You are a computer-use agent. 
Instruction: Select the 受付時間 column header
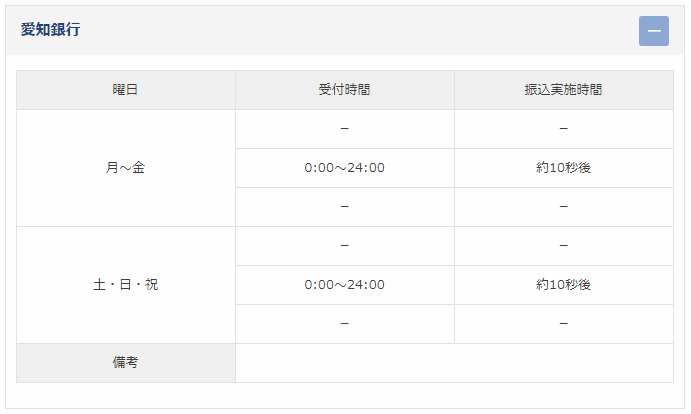click(x=345, y=90)
